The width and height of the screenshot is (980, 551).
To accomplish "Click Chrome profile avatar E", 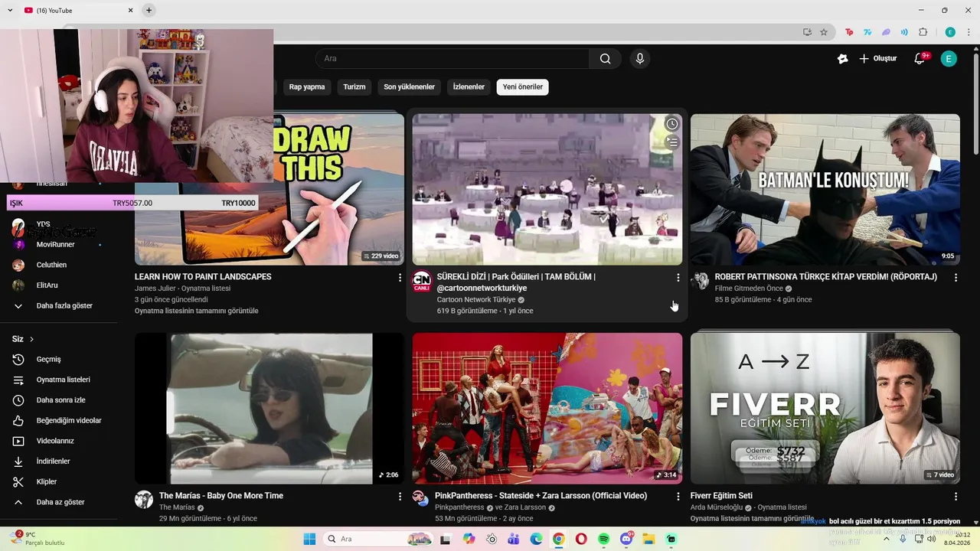I will 950,32.
